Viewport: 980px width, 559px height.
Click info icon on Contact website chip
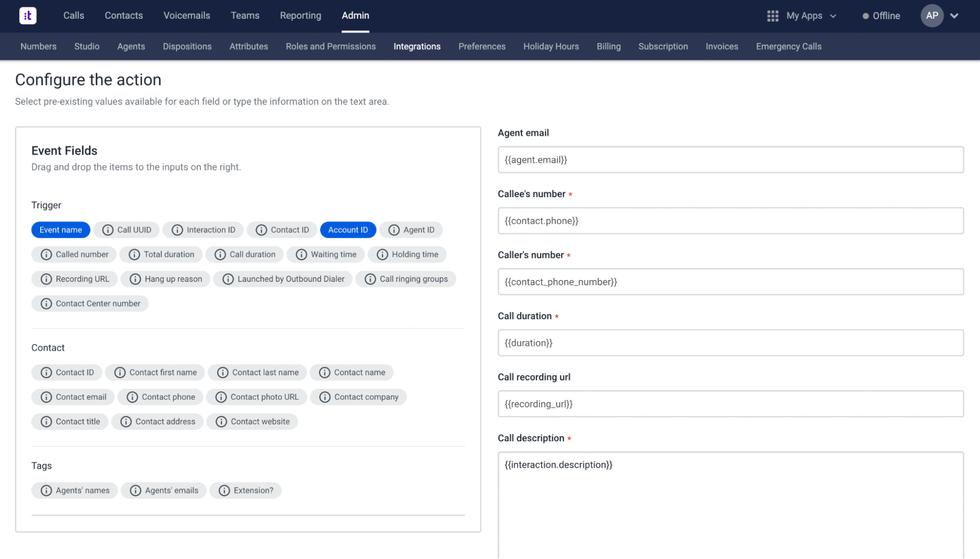click(221, 422)
